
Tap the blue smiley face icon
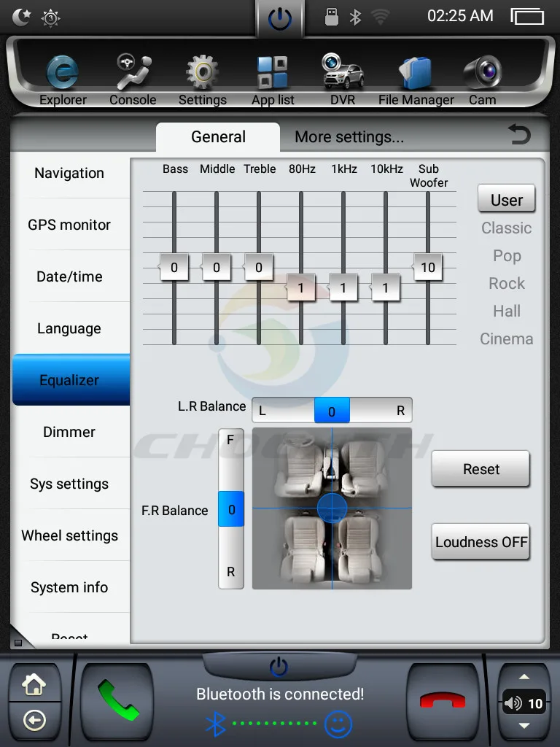point(338,724)
